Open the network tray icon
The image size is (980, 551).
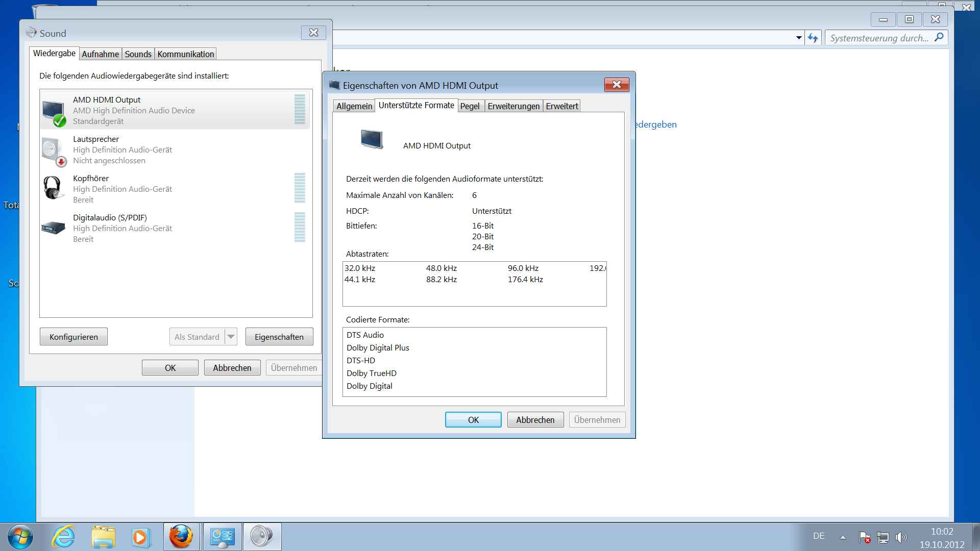[x=883, y=537]
